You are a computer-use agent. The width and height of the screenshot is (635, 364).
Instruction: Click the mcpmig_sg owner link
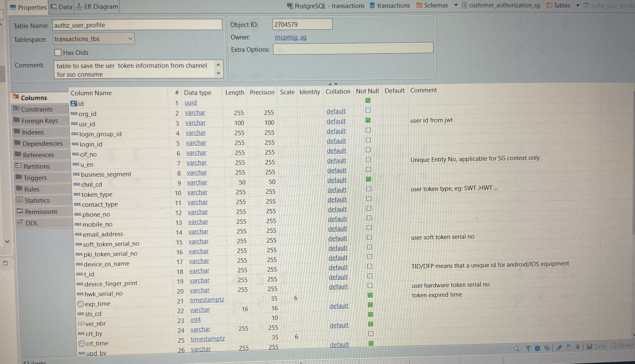pos(290,37)
